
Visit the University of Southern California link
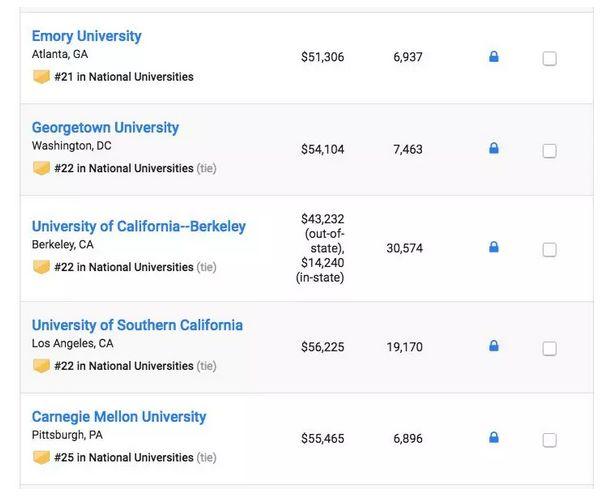tap(137, 325)
